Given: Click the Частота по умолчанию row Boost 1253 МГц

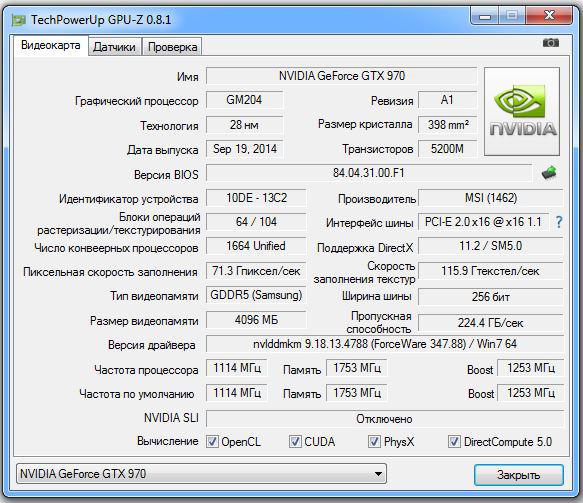Looking at the screenshot, I should (531, 393).
